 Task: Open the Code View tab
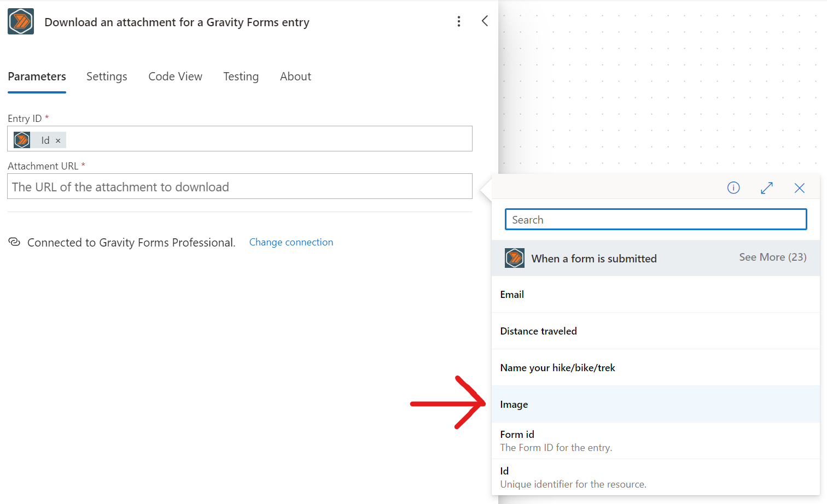(x=175, y=77)
